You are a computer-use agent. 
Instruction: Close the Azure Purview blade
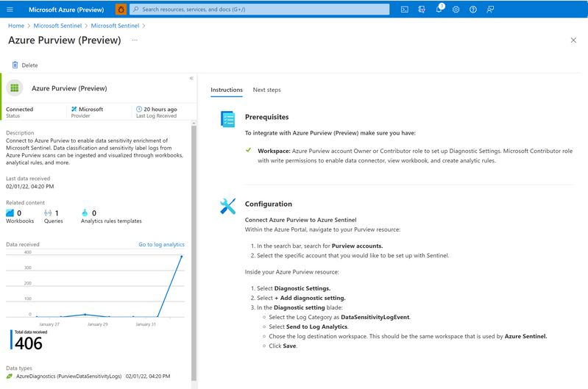(x=573, y=40)
